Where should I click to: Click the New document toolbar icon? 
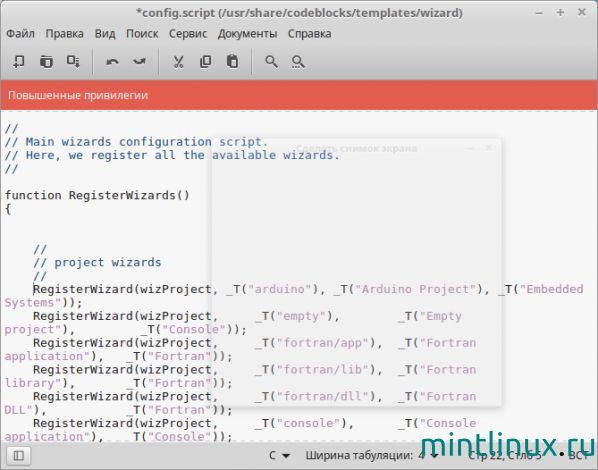point(19,61)
